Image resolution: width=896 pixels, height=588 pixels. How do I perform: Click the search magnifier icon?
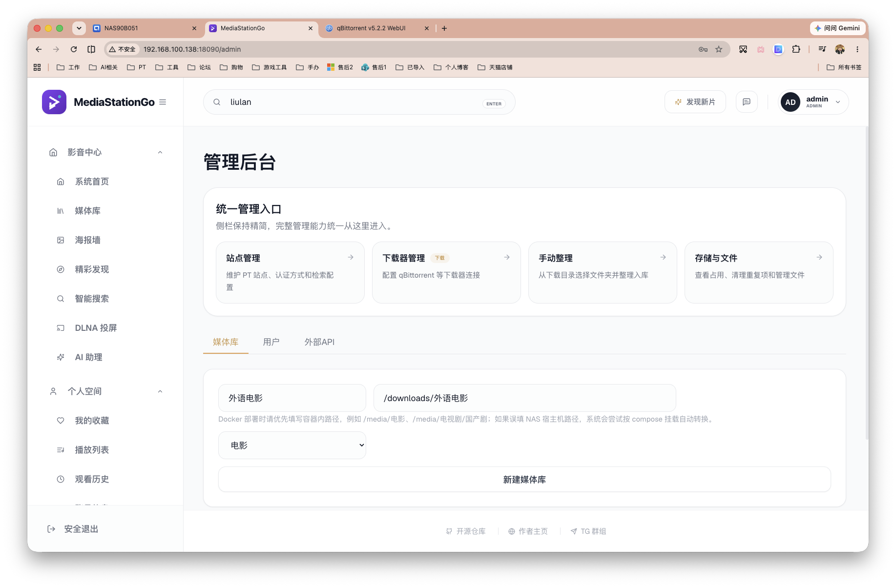click(217, 102)
